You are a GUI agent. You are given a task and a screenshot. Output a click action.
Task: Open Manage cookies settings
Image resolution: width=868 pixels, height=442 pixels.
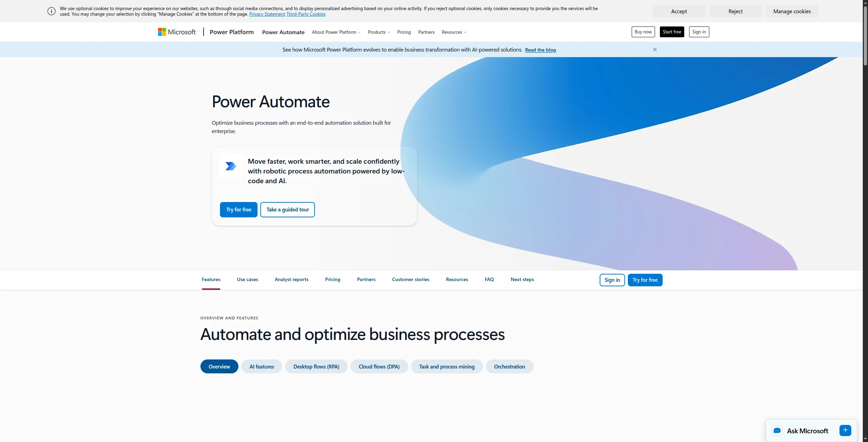tap(792, 11)
